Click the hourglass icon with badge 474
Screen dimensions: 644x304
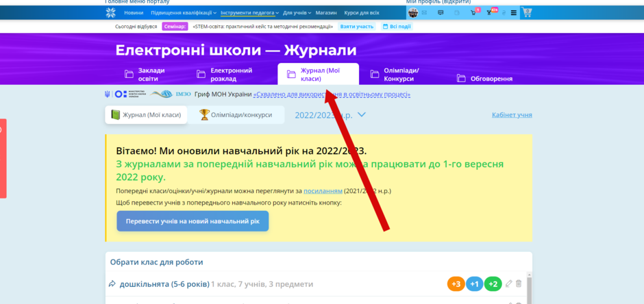[489, 13]
